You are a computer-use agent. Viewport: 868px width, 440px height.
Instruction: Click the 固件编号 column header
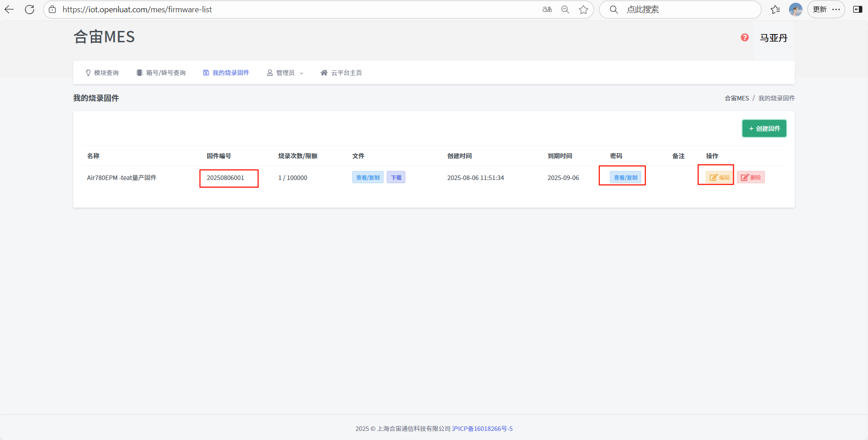click(219, 156)
